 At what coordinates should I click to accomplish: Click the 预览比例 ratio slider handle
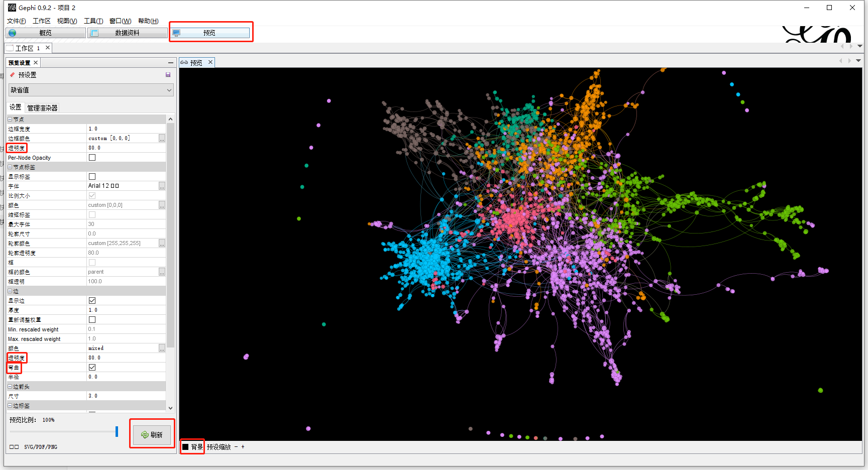tap(117, 431)
